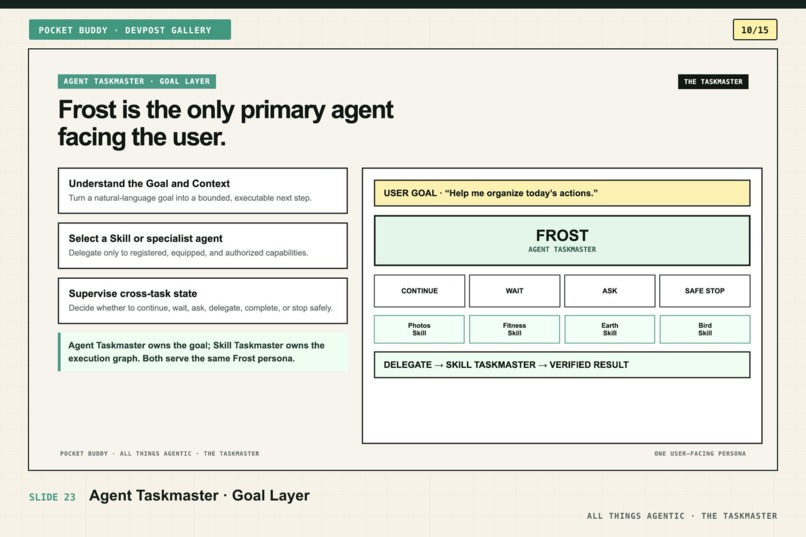Click the 10/15 slide counter
Viewport: 806px width, 537px height.
tap(755, 30)
